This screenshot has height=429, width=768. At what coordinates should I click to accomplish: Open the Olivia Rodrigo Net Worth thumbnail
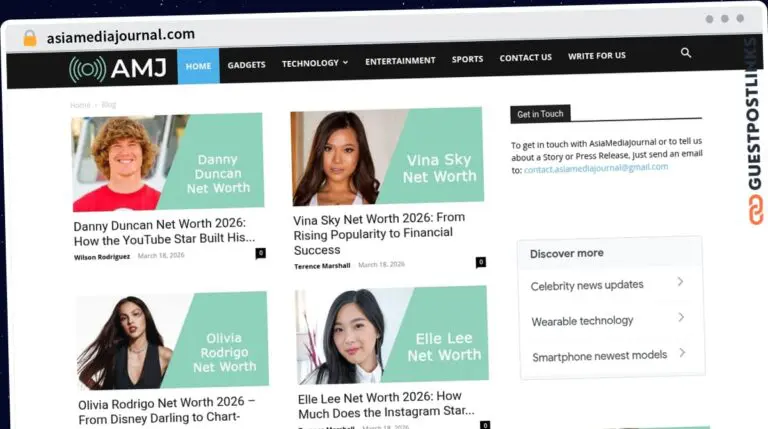point(172,341)
